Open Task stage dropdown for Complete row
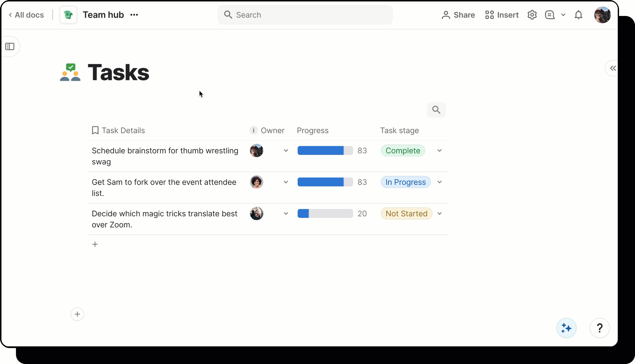 [439, 151]
